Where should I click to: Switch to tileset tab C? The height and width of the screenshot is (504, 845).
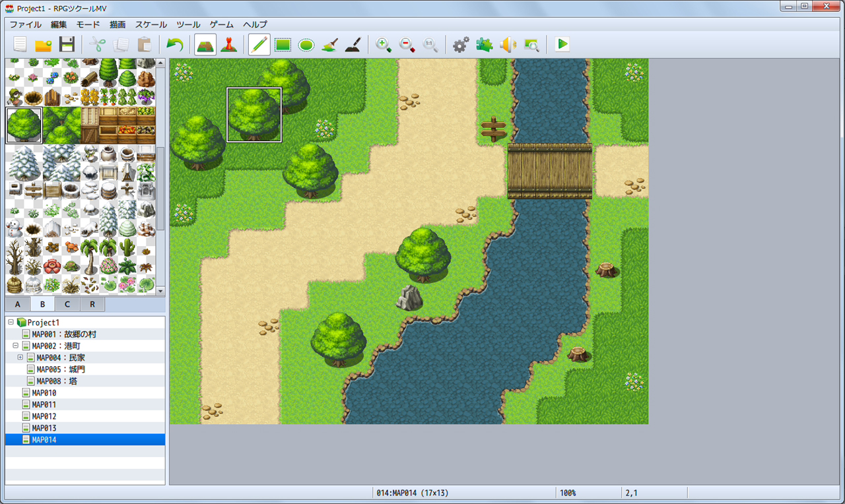pyautogui.click(x=67, y=304)
